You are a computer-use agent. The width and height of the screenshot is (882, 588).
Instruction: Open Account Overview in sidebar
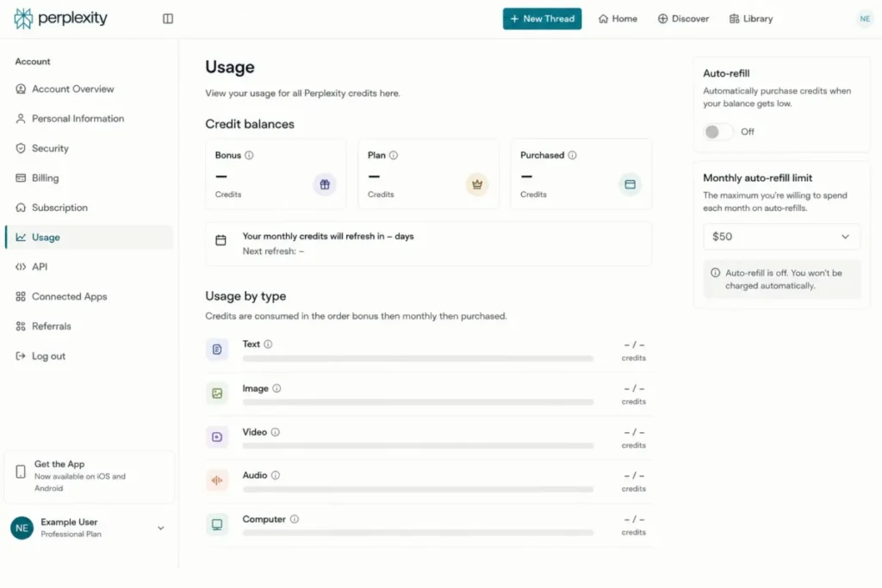pyautogui.click(x=90, y=89)
